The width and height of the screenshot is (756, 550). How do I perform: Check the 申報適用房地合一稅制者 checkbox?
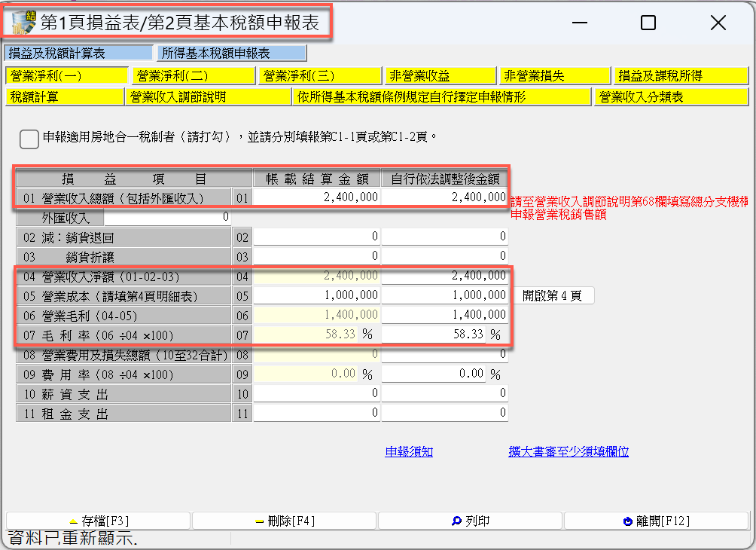point(29,139)
